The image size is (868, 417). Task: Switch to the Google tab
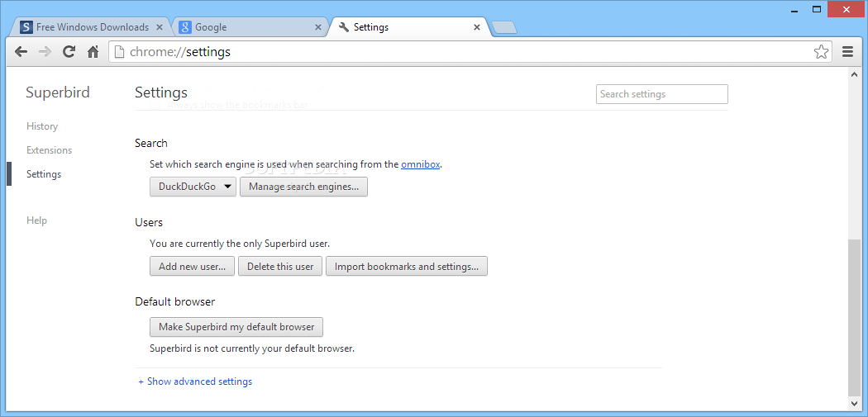click(250, 26)
